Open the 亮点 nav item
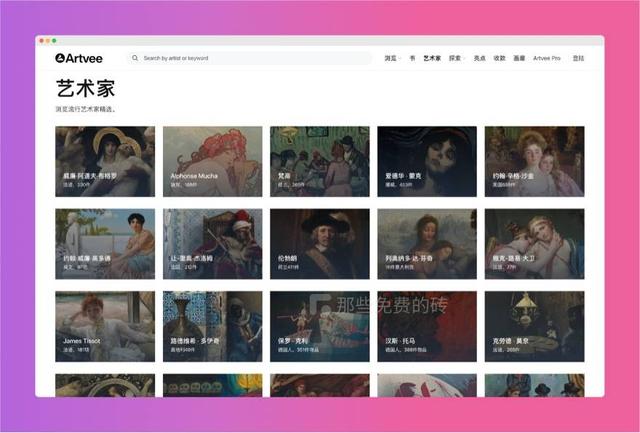Viewport: 640px width, 433px height. [479, 58]
